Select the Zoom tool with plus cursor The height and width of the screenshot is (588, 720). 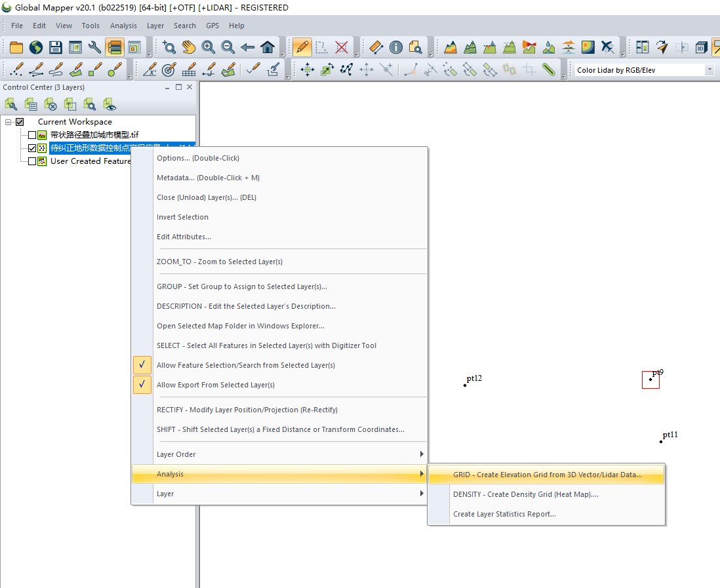coord(169,47)
